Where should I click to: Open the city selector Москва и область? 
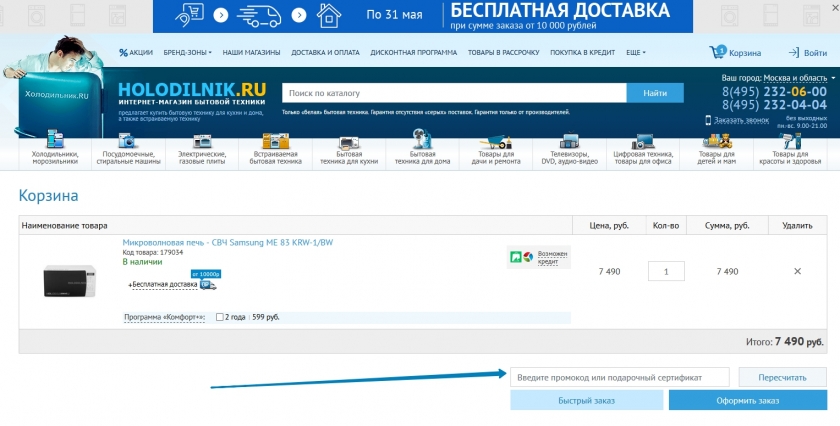pos(798,78)
